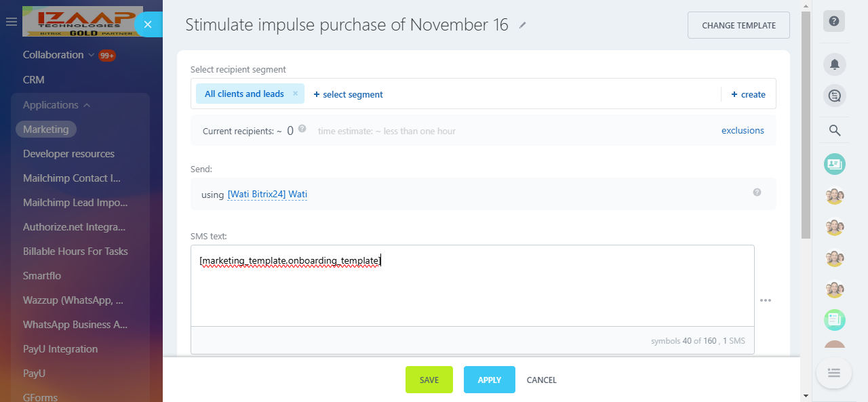Open the help question mark icon
The width and height of the screenshot is (868, 402).
coord(834,21)
